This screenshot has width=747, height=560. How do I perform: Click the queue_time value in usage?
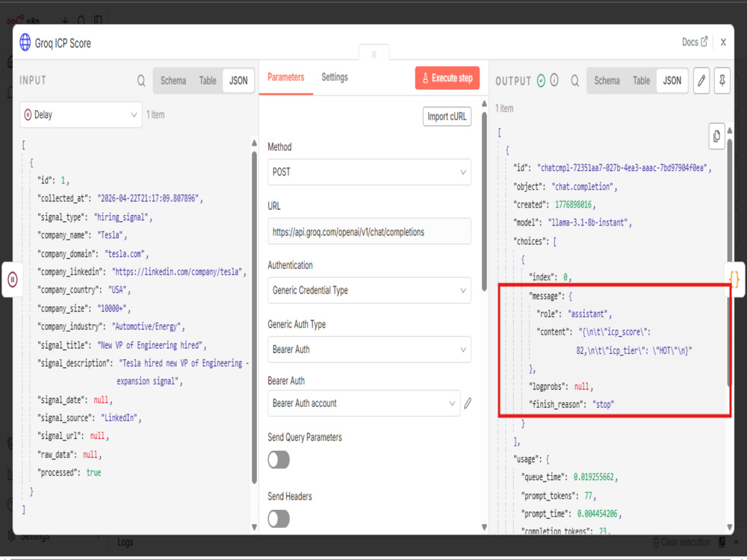595,477
